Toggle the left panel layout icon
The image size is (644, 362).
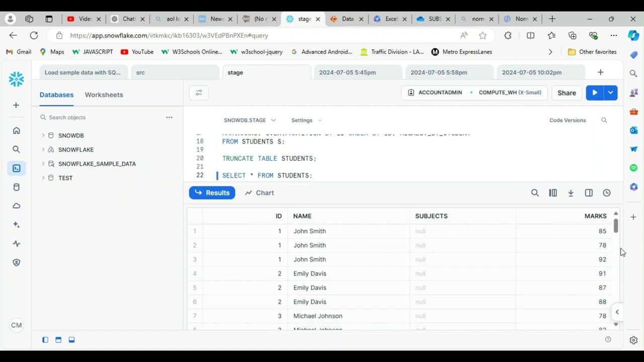point(45,340)
